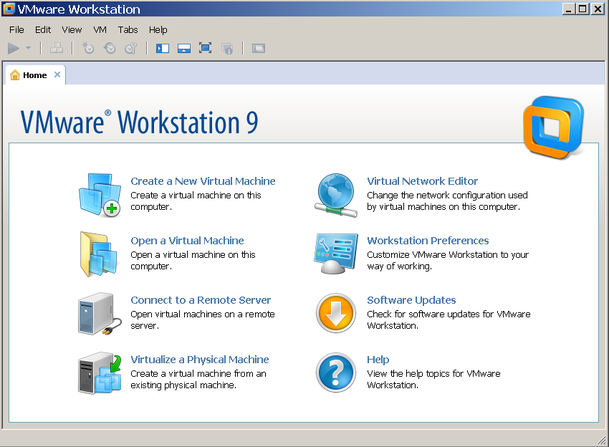This screenshot has width=609, height=447.
Task: Click the Virtualize a Physical Machine icon
Action: tap(100, 373)
